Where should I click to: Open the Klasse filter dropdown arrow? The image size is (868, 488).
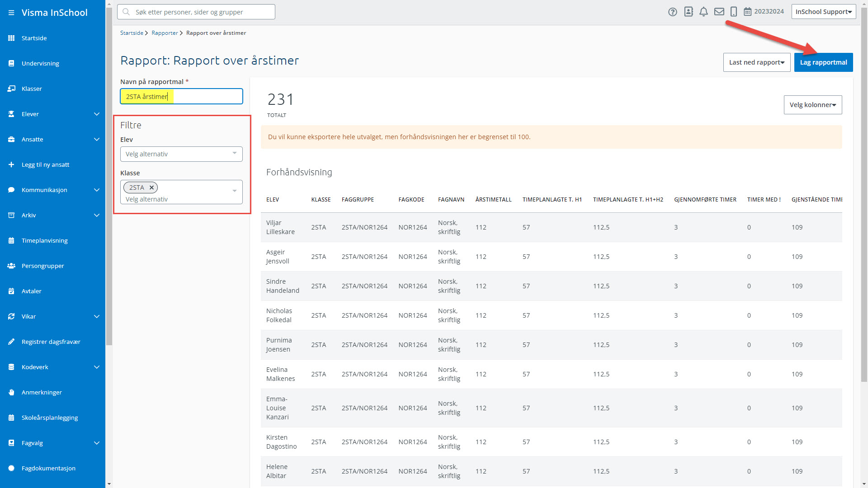pyautogui.click(x=235, y=191)
